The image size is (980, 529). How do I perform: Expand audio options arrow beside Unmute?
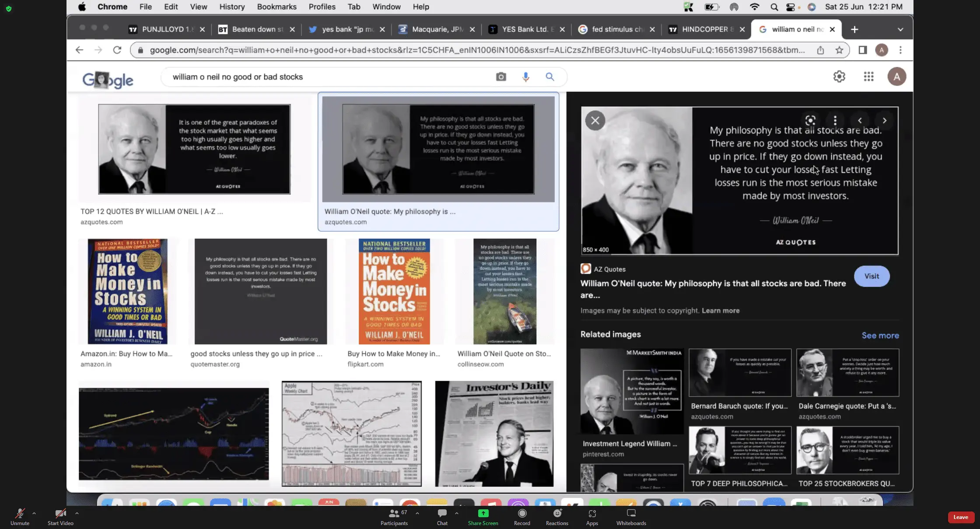tap(34, 513)
